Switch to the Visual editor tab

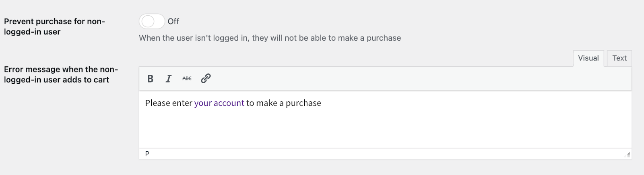click(588, 58)
